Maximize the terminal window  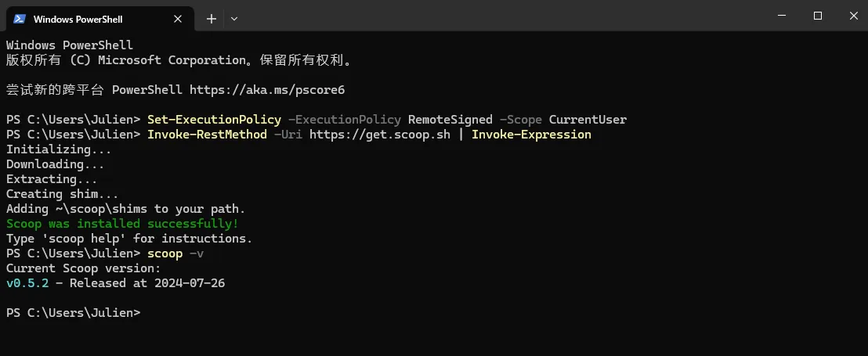[x=818, y=16]
